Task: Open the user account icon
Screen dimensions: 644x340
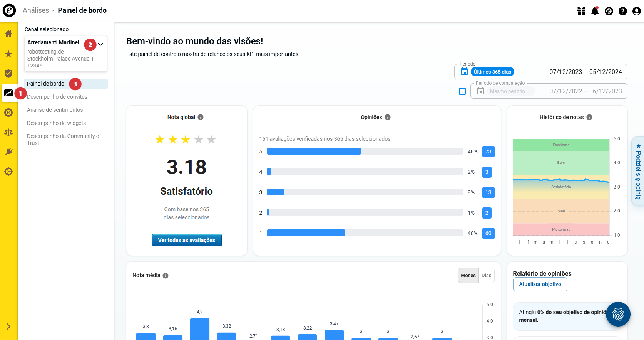Action: pyautogui.click(x=637, y=11)
